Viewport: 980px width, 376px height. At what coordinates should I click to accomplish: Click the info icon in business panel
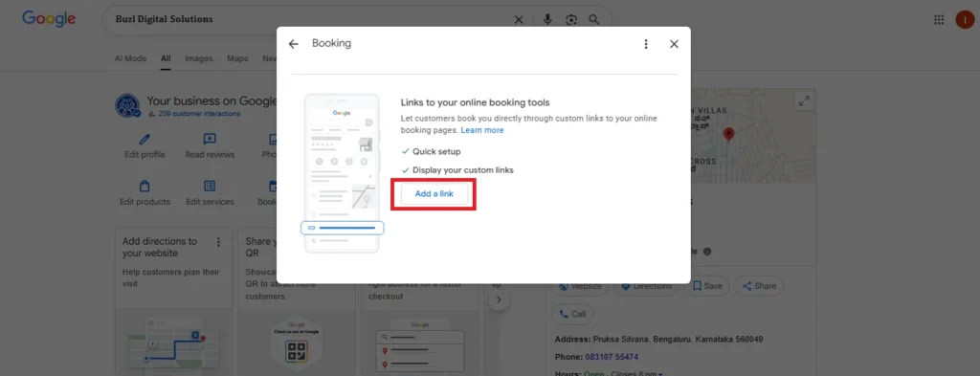point(707,252)
